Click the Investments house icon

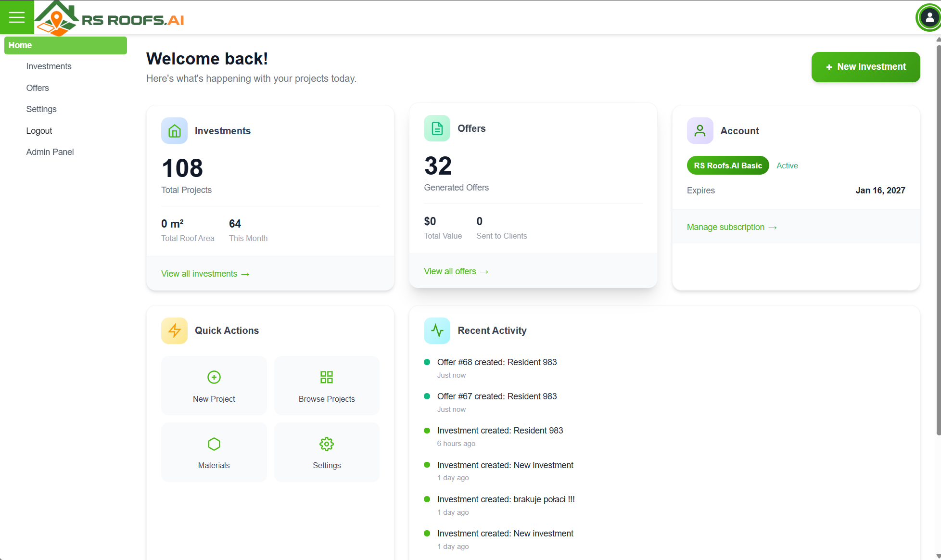[x=174, y=130]
